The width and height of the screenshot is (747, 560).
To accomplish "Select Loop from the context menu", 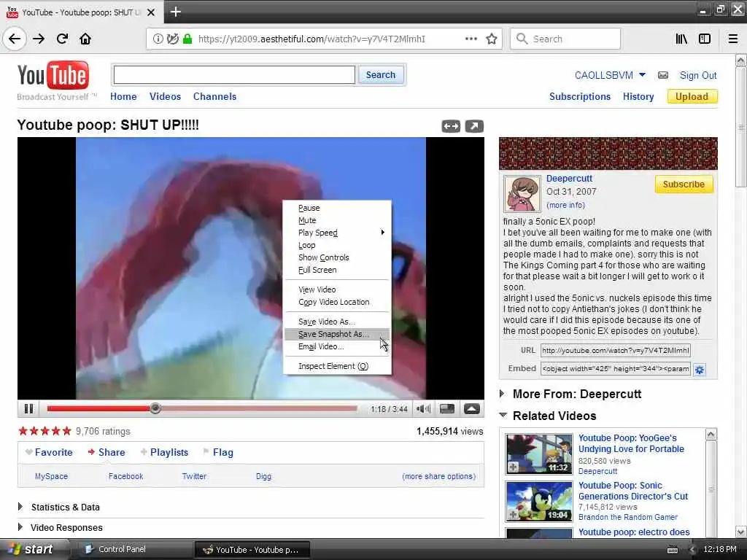I will pos(337,245).
